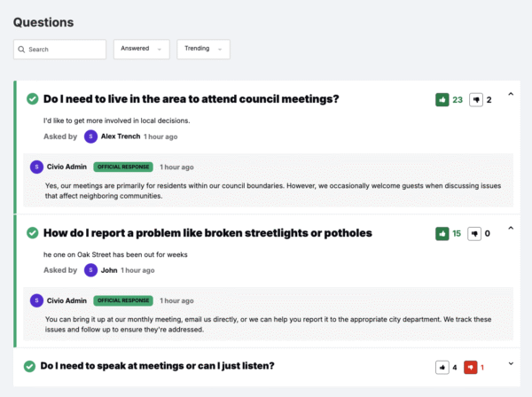Click the green answered checkmark for council meetings question
The width and height of the screenshot is (532, 397).
pyautogui.click(x=32, y=99)
